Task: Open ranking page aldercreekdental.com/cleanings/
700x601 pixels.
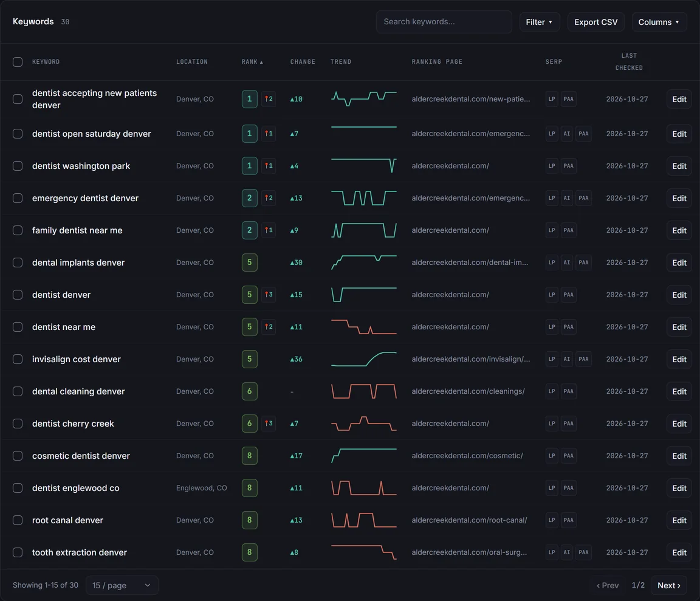Action: [x=468, y=391]
